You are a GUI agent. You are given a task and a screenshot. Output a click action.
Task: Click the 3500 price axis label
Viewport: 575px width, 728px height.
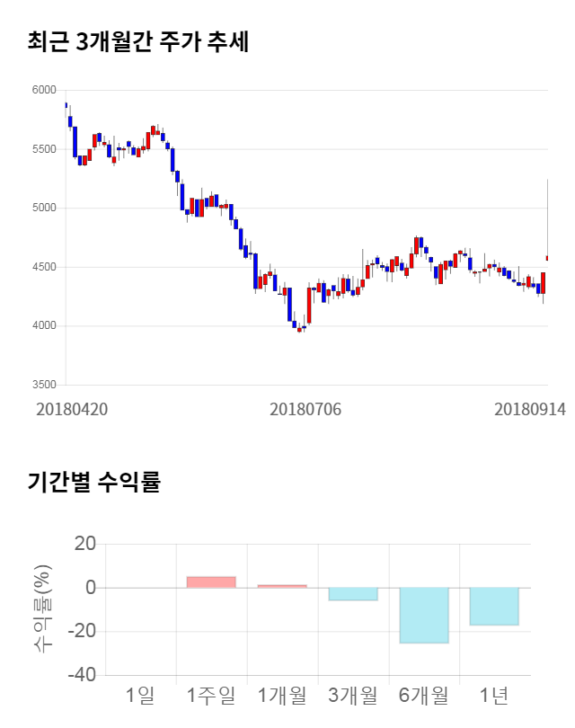tap(44, 385)
